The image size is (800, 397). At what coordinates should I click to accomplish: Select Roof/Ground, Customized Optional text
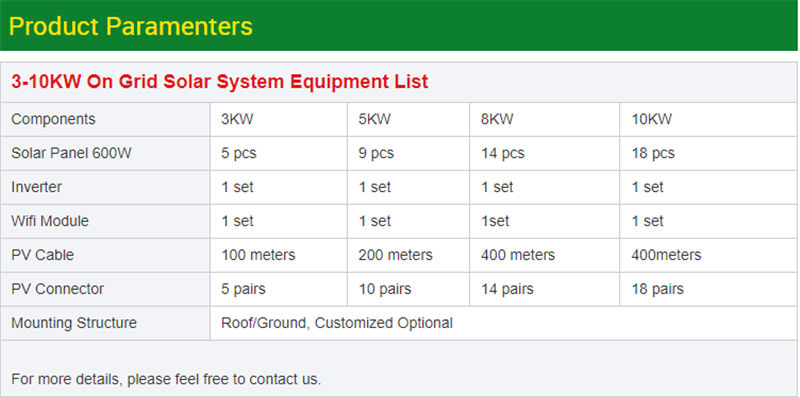pos(337,323)
